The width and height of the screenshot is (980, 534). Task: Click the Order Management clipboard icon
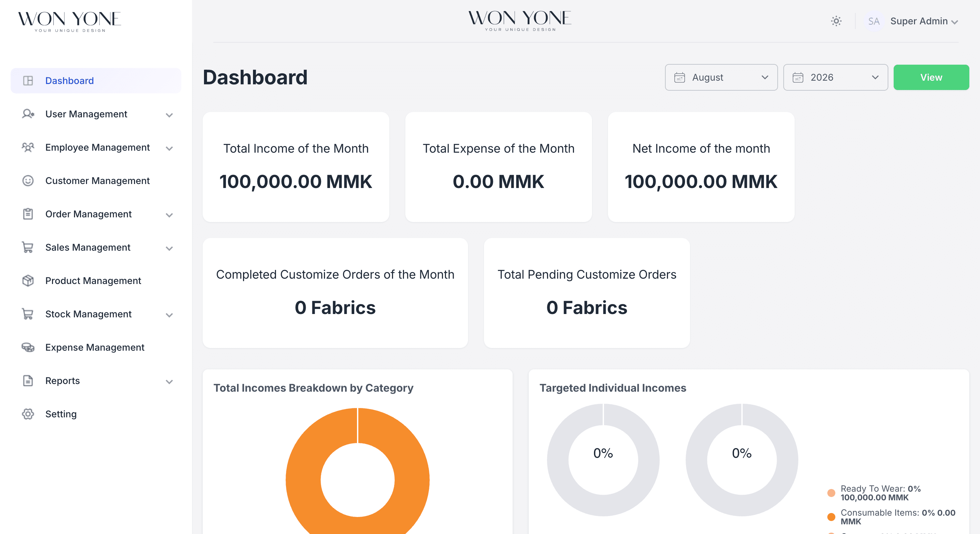pyautogui.click(x=28, y=214)
